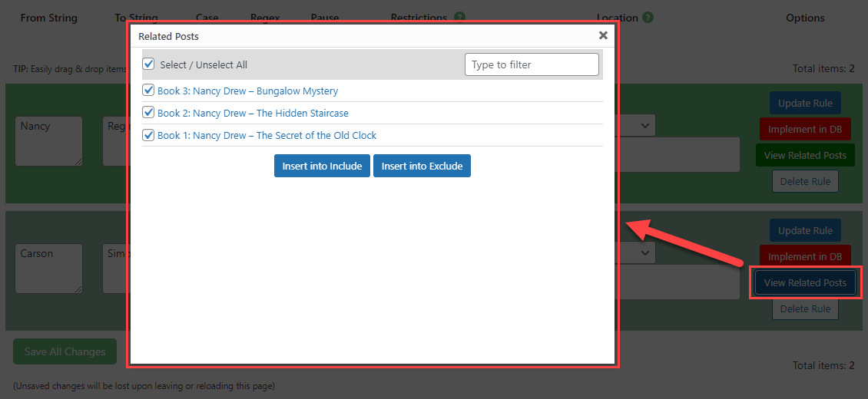Click View Related Posts for the Nancy rule
The width and height of the screenshot is (868, 399).
click(805, 155)
